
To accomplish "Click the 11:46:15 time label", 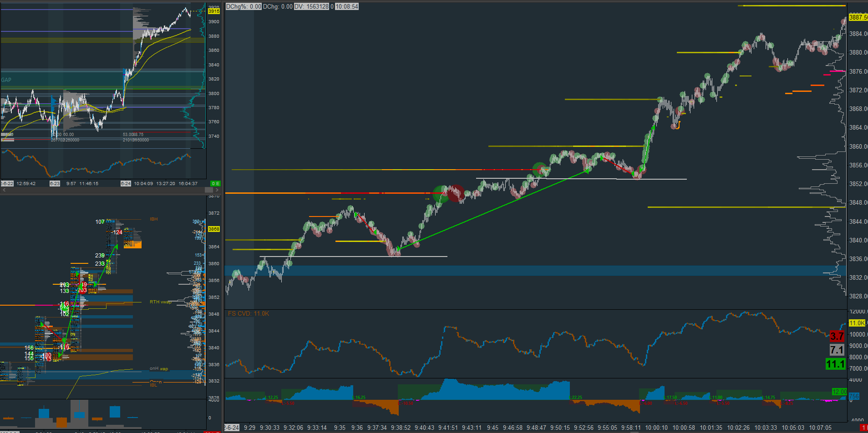I will pyautogui.click(x=89, y=184).
